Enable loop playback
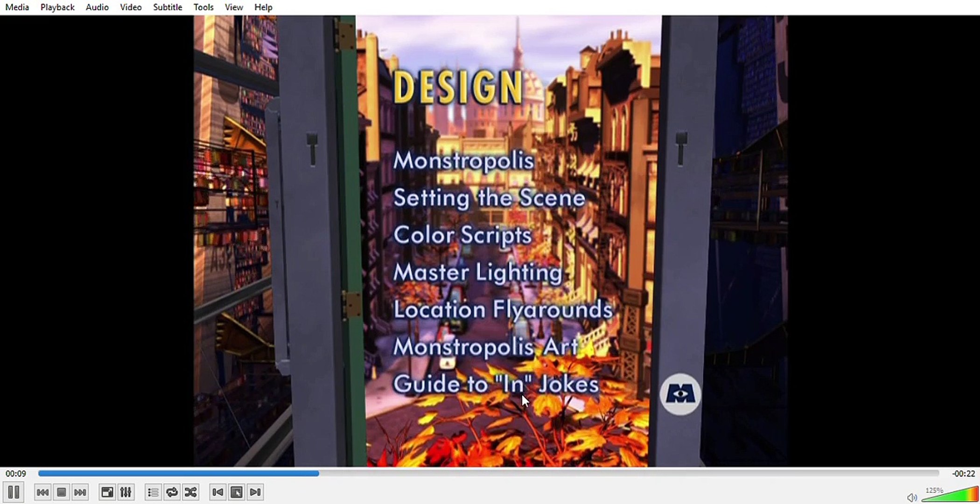Viewport: 980px width, 504px height. point(172,492)
